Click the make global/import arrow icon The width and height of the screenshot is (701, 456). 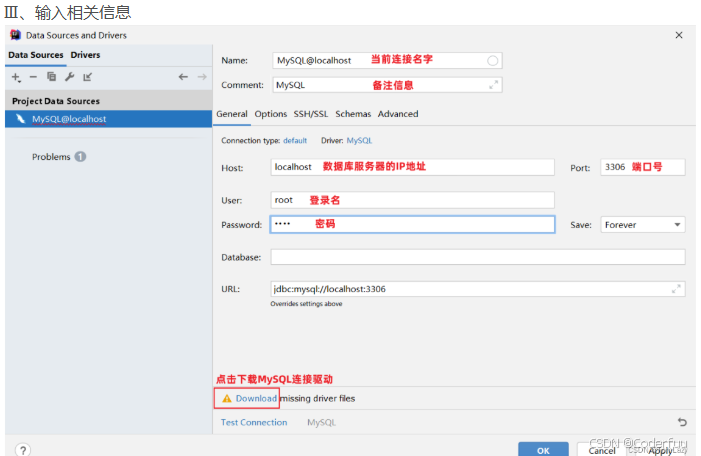point(87,77)
